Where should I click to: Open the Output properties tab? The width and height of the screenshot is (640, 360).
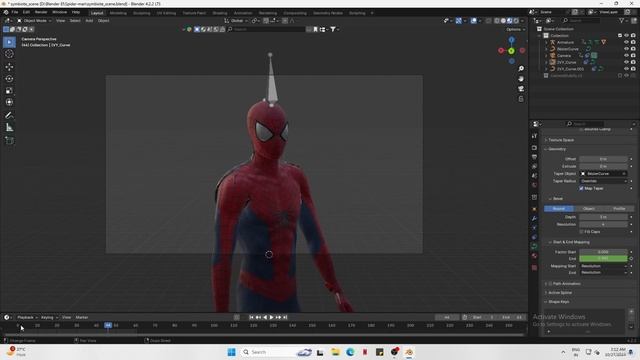[x=534, y=157]
